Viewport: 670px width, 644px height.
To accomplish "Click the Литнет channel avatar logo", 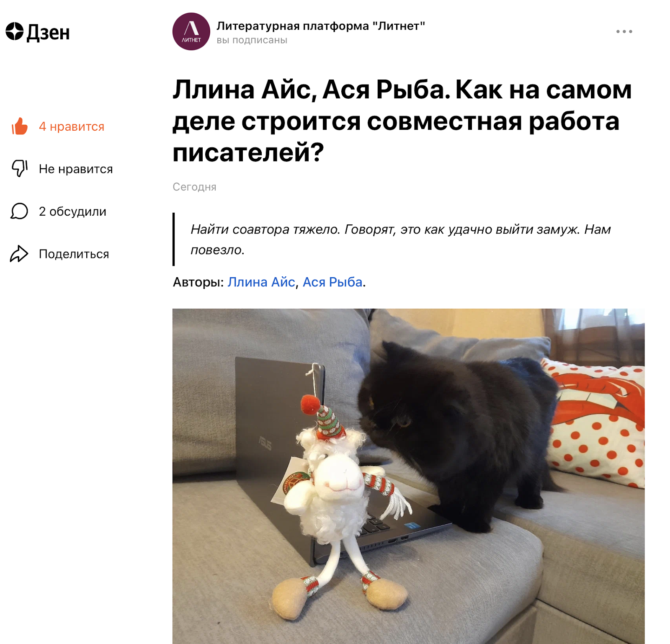I will pyautogui.click(x=191, y=31).
